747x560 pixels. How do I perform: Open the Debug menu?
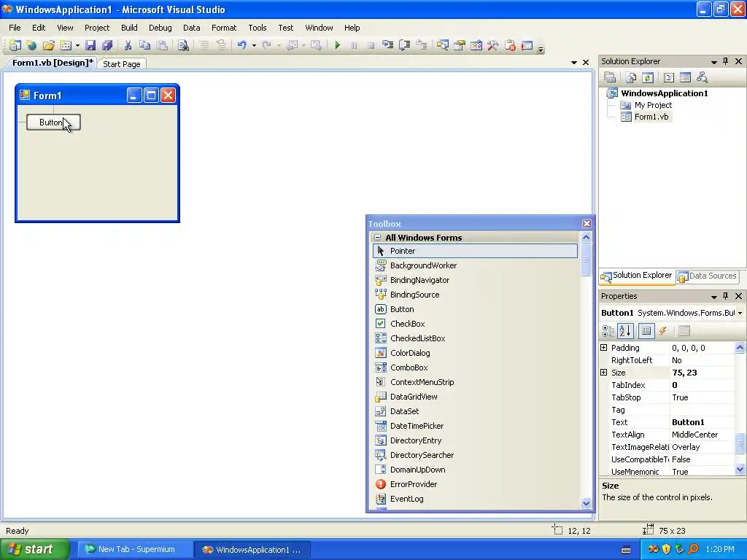[x=160, y=28]
